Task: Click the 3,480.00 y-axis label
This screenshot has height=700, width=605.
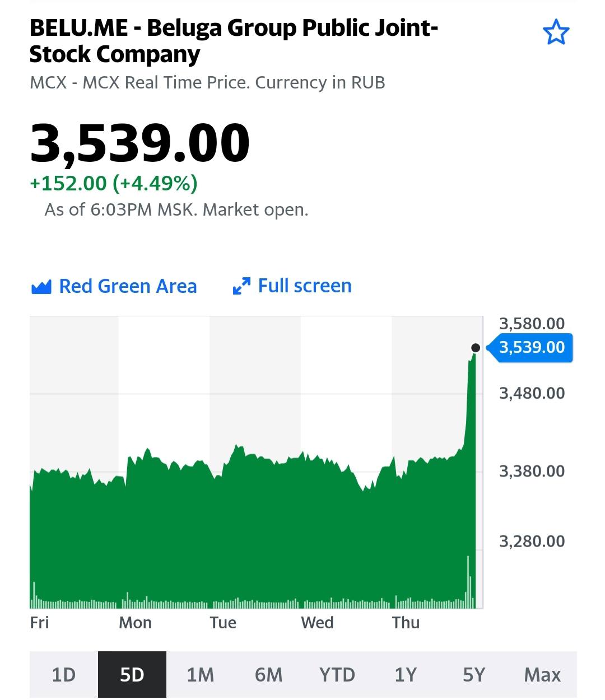Action: (x=532, y=393)
